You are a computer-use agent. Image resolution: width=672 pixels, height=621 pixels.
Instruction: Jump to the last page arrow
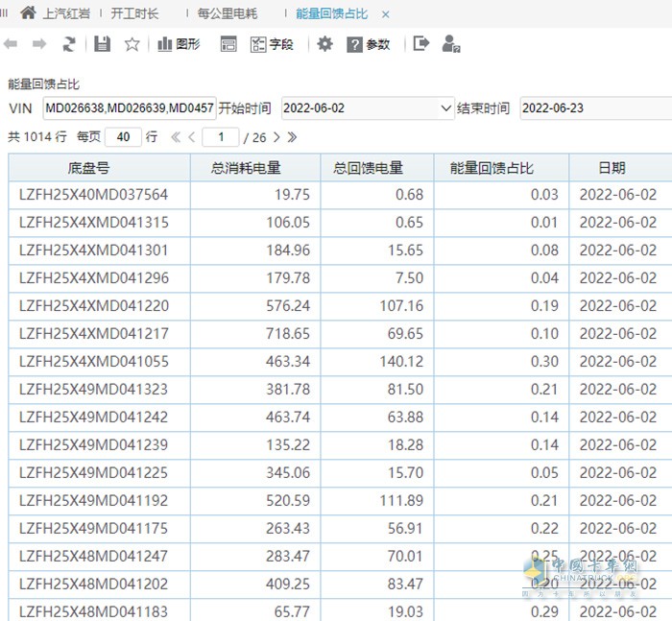tap(292, 137)
